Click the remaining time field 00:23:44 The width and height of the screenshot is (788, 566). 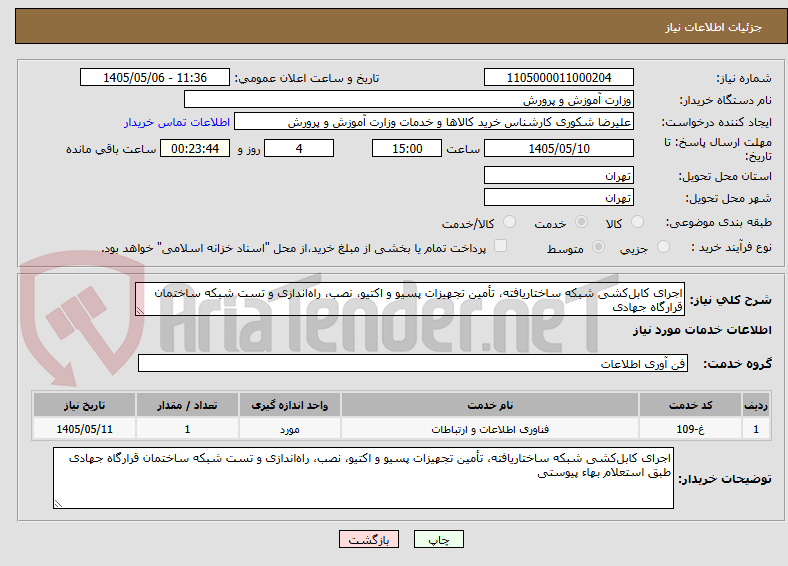[195, 148]
